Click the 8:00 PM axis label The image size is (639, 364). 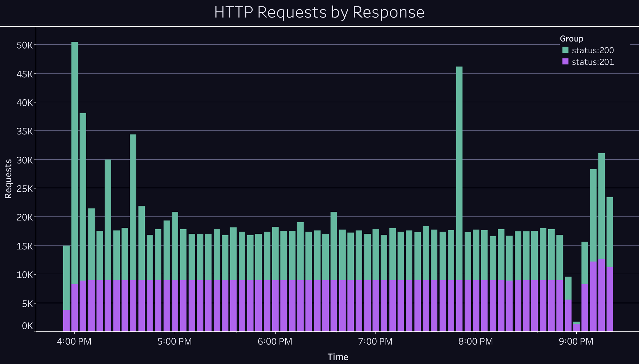point(476,342)
